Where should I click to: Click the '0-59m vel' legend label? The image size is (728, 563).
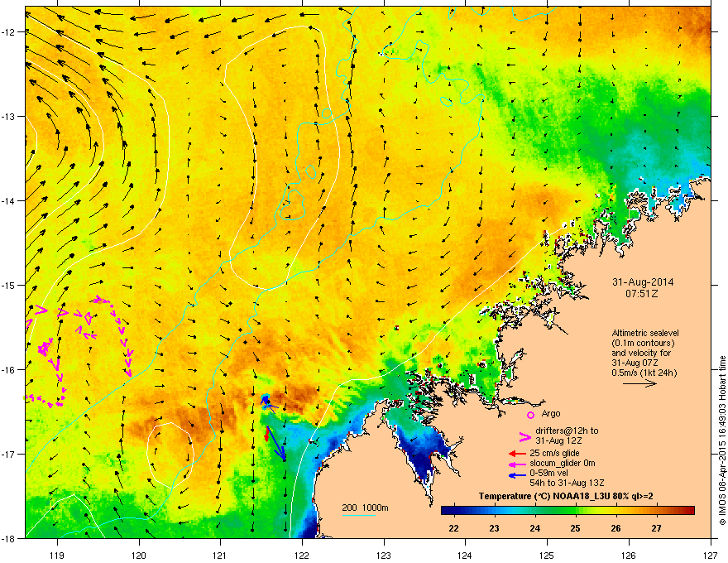pyautogui.click(x=548, y=474)
